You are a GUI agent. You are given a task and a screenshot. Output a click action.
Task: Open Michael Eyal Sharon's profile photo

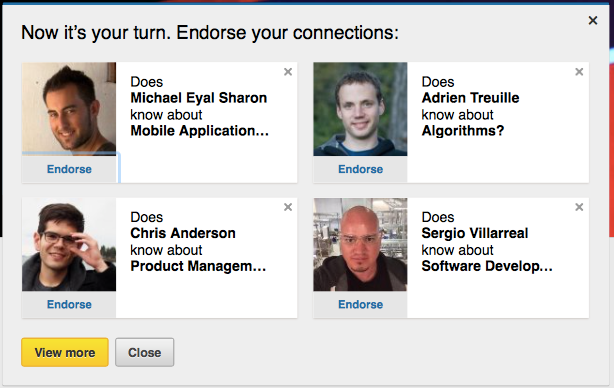point(69,109)
